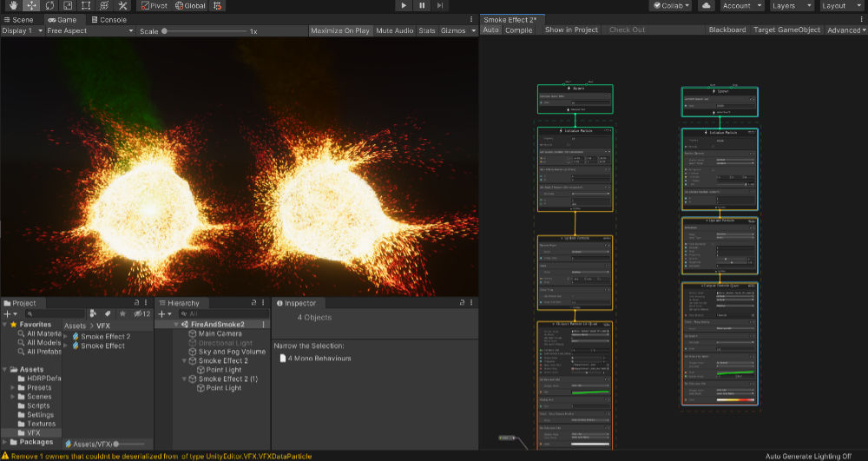Click the Show in Project button
This screenshot has width=868, height=461.
click(x=571, y=30)
